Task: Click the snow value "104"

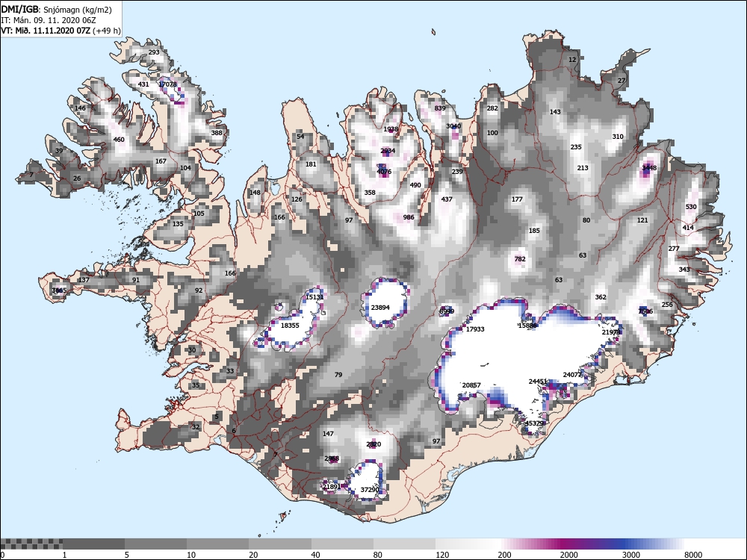Action: click(185, 168)
